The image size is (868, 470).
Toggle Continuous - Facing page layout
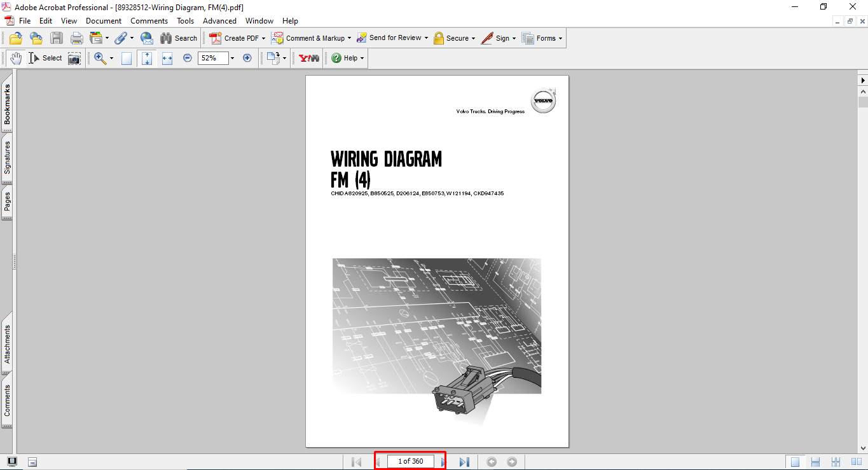point(836,462)
